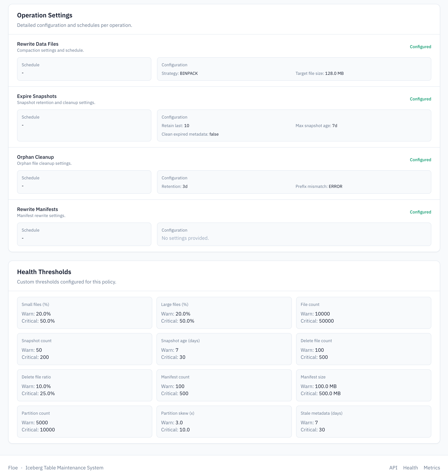Viewport: 448px width, 476px height.
Task: Click the Max snapshot age 7d value
Action: tap(334, 126)
